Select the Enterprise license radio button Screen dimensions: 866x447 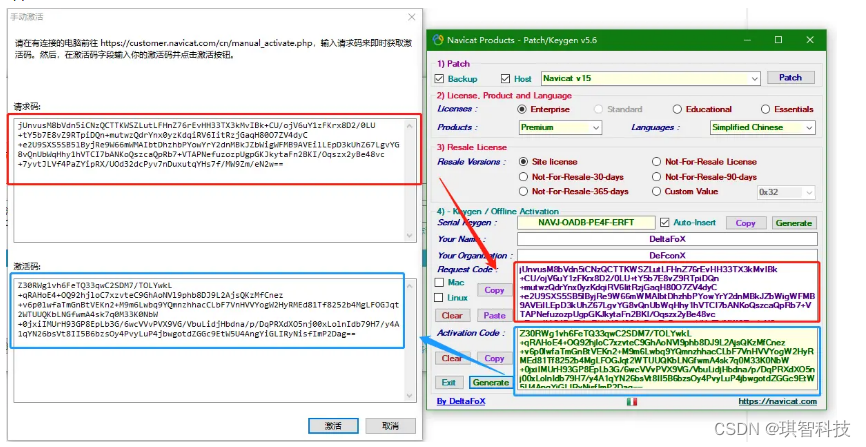522,109
